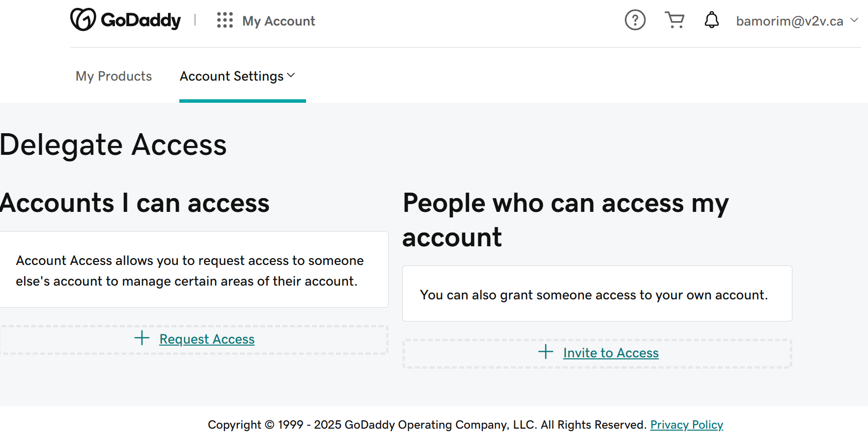Screen dimensions: 868x438
Task: Click the "Accounts I can access" heading
Action: (x=135, y=203)
